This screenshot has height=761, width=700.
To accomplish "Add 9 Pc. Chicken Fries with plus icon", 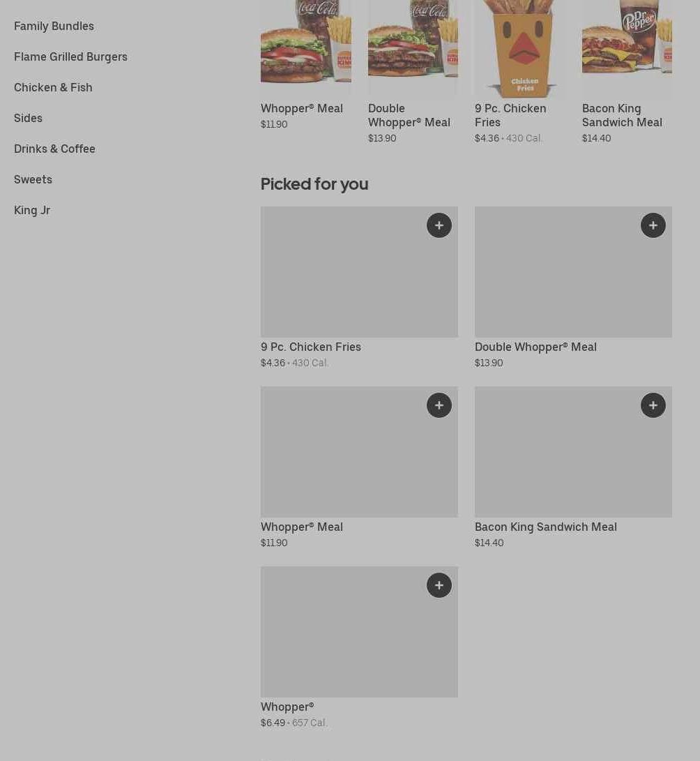I will (x=439, y=225).
